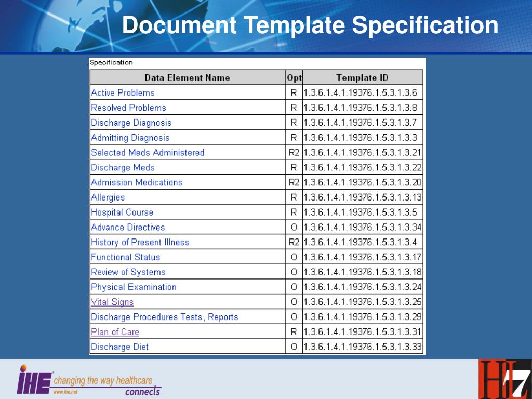Click the Discharge Diagnosis link
Viewport: 532px width, 399px height.
point(131,123)
